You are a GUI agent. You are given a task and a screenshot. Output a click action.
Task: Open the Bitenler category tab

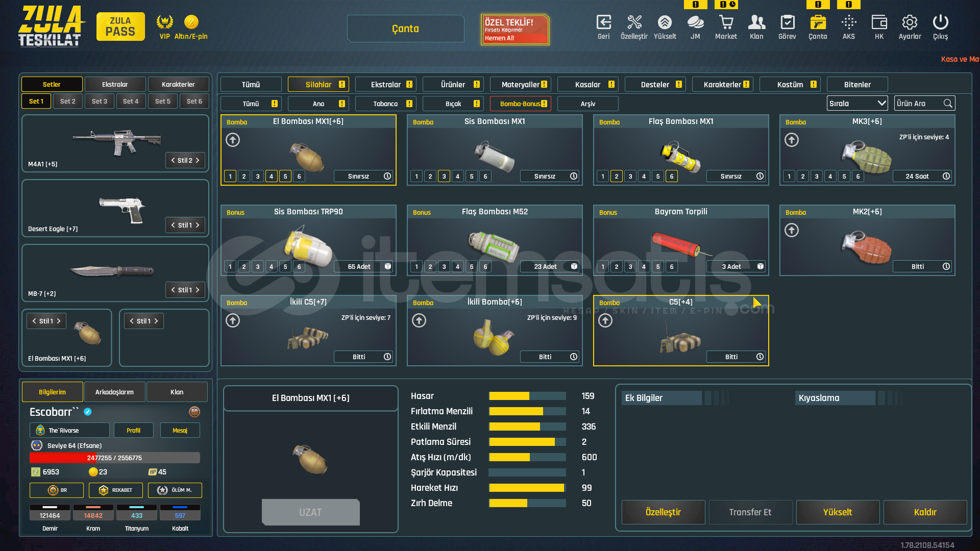tap(857, 84)
